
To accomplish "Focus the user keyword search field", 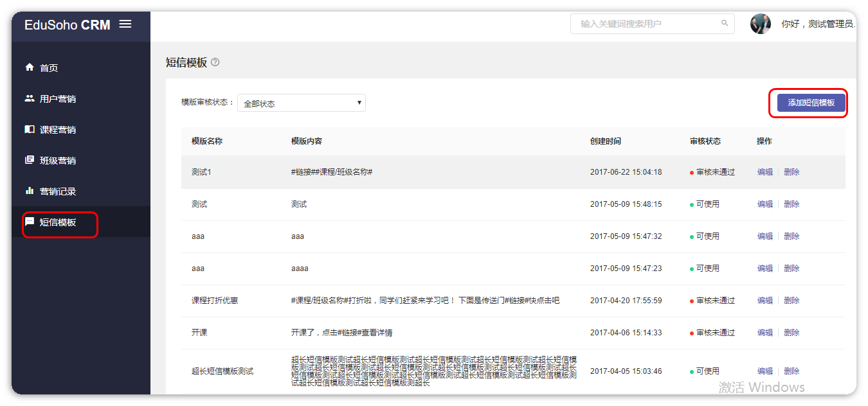I will (x=646, y=24).
